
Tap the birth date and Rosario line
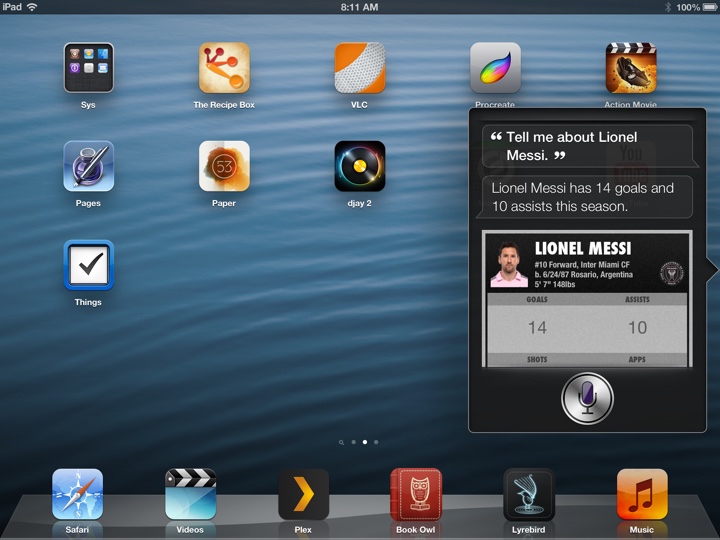(584, 275)
